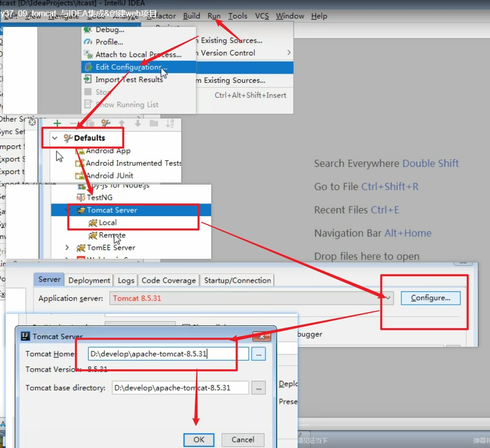Switch to the Logs tab
Viewport: 490px width, 448px height.
(x=126, y=280)
